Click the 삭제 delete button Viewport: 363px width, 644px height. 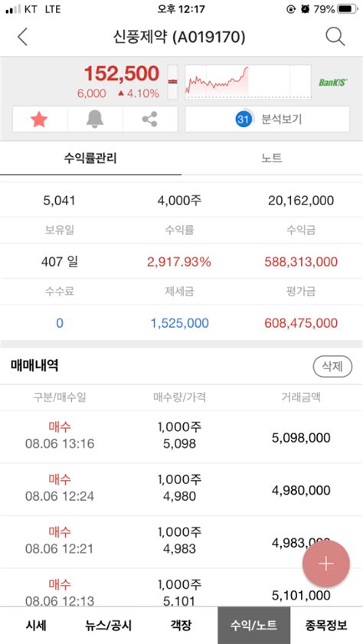click(x=332, y=366)
